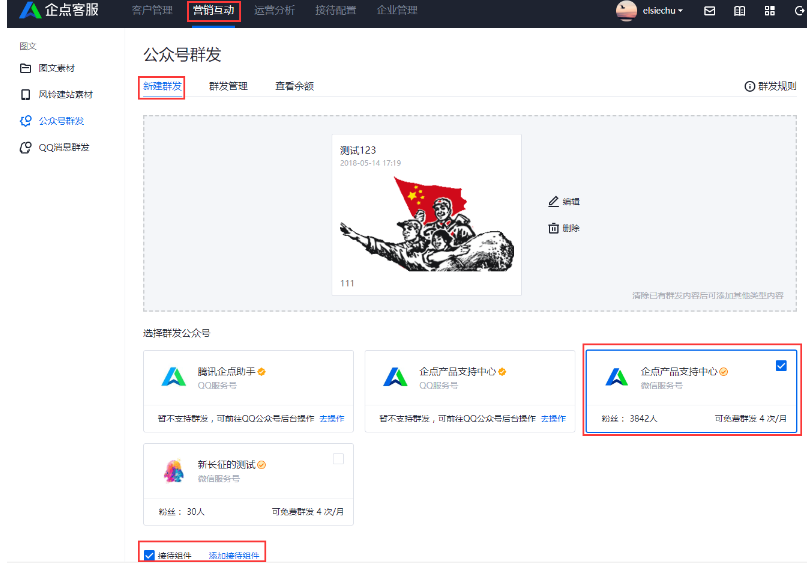Click the 公众号群发 sidebar icon
The height and width of the screenshot is (563, 808).
click(25, 121)
